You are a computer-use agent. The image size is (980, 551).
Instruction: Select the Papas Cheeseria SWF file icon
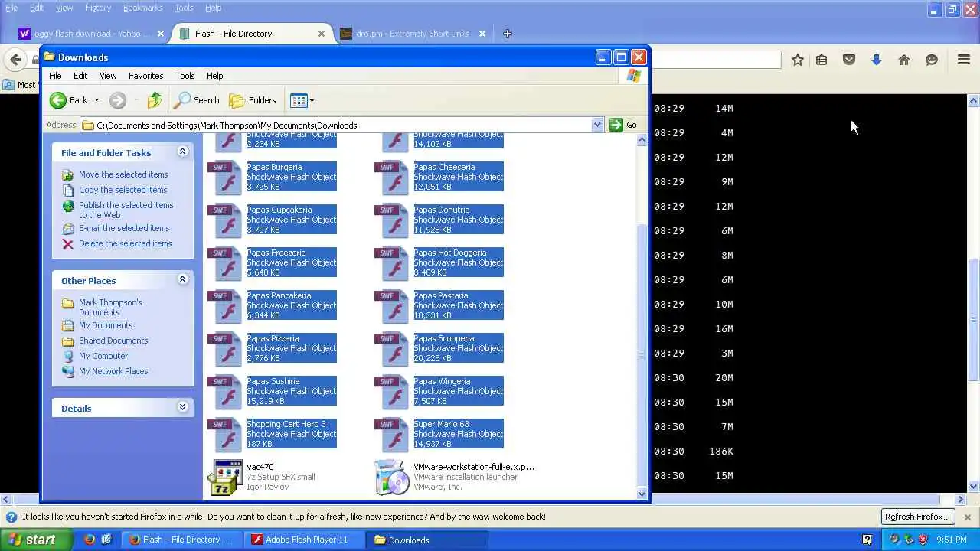(x=392, y=178)
